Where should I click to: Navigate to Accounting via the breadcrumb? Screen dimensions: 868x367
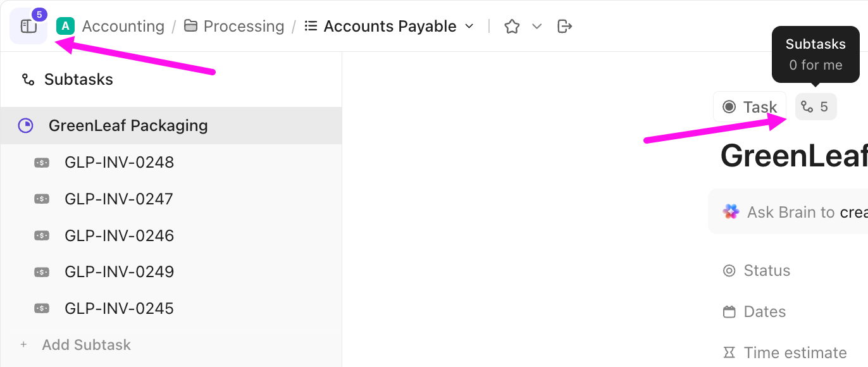pyautogui.click(x=123, y=26)
